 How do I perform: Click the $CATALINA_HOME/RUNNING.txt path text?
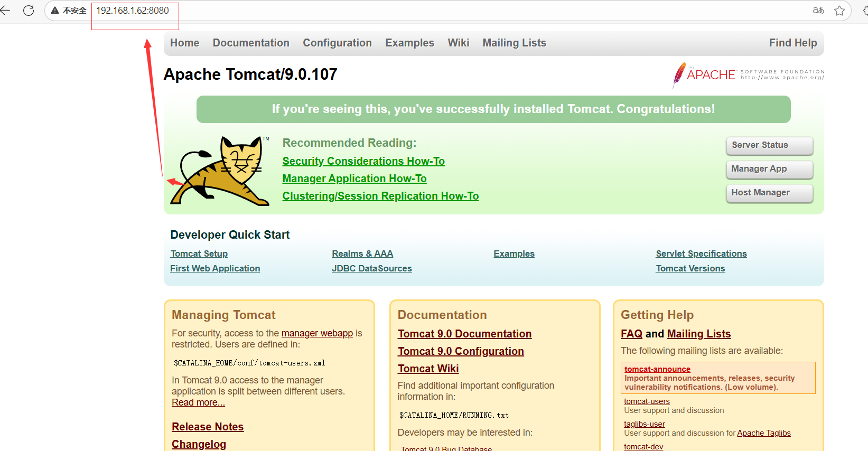(x=454, y=415)
